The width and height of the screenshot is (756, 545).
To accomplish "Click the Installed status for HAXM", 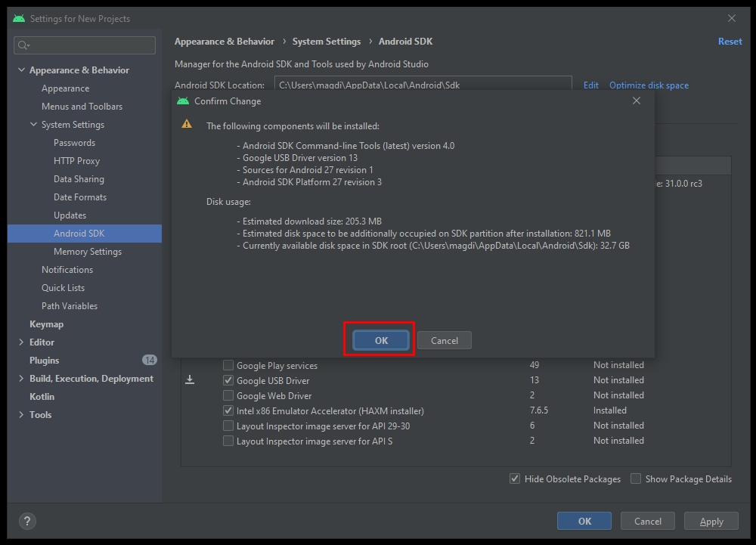I will 610,410.
